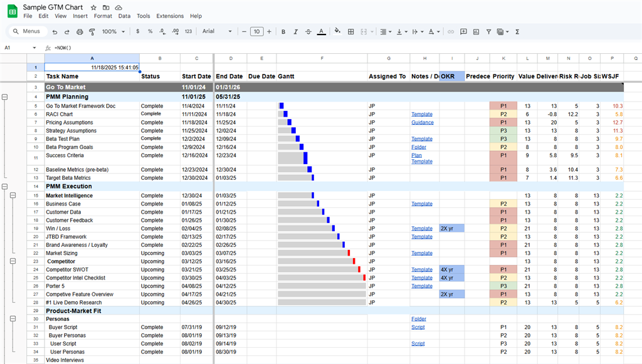This screenshot has height=364, width=642.
Task: Open the Guidance link for Pricing Assumptions
Action: [422, 123]
